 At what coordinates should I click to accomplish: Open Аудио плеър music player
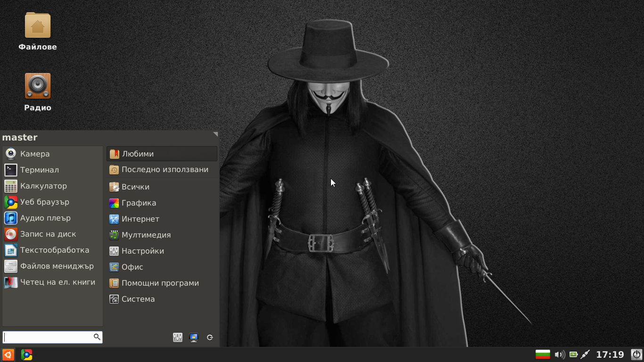tap(52, 218)
